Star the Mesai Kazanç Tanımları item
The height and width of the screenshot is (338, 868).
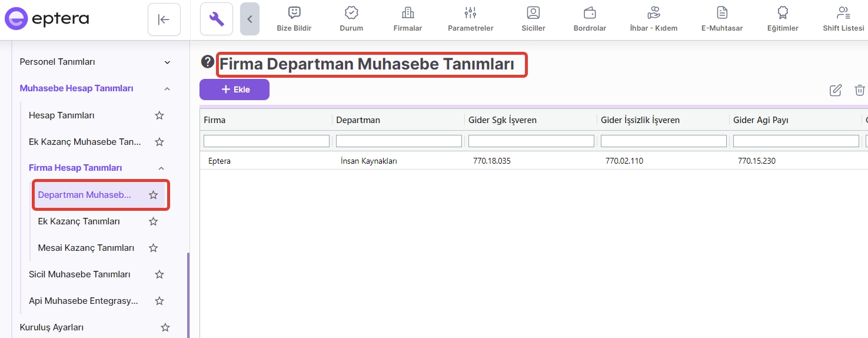click(153, 248)
